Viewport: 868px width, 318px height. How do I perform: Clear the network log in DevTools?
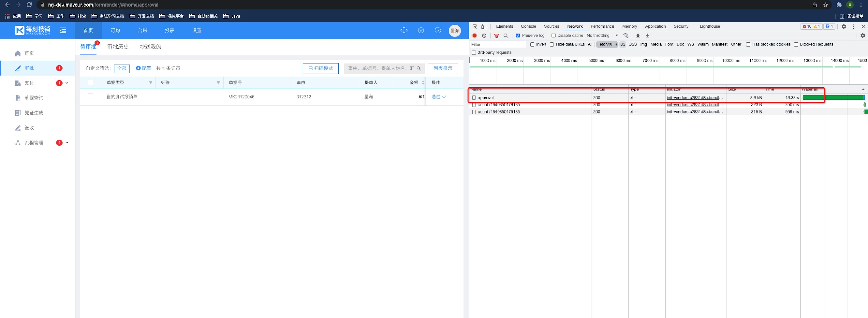[484, 36]
